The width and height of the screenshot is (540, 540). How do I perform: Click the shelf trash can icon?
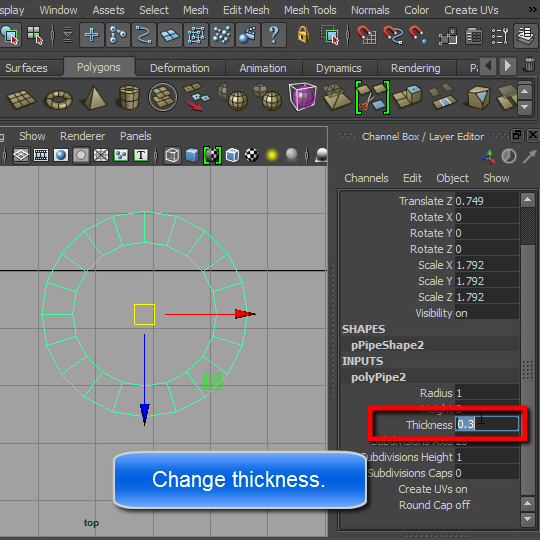click(x=530, y=64)
